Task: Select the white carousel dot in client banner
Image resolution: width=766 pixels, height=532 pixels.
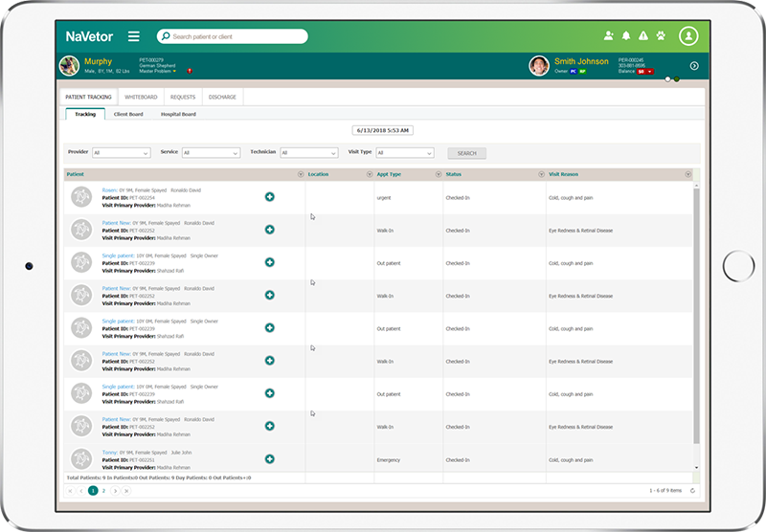Action: [x=667, y=79]
